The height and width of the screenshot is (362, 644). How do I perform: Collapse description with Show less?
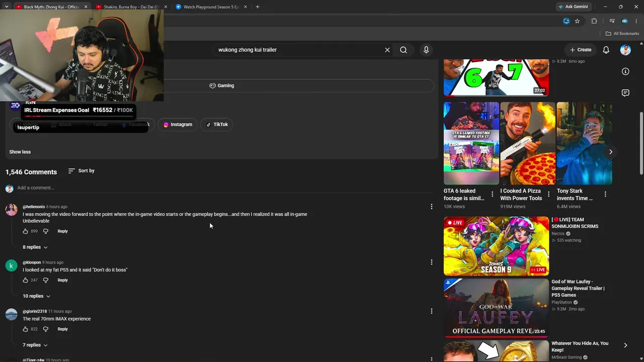pyautogui.click(x=20, y=152)
